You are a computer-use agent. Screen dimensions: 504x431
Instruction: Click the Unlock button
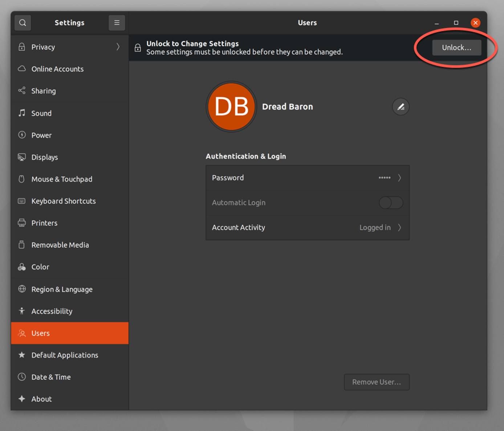(x=456, y=47)
